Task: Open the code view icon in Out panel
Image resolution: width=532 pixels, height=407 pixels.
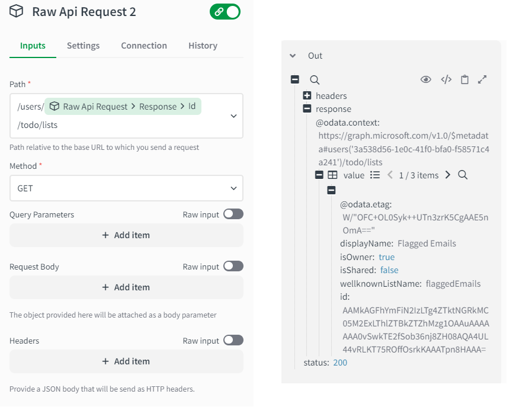Action: [x=446, y=79]
